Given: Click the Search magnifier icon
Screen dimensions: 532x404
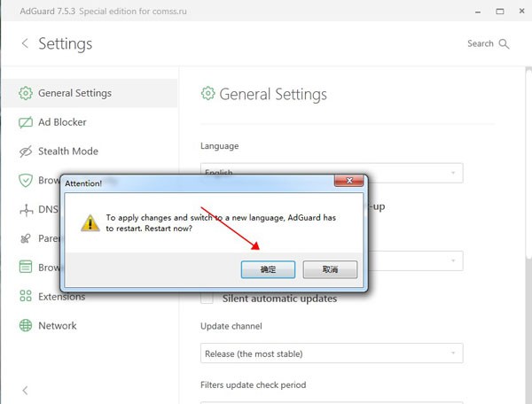Looking at the screenshot, I should 505,43.
